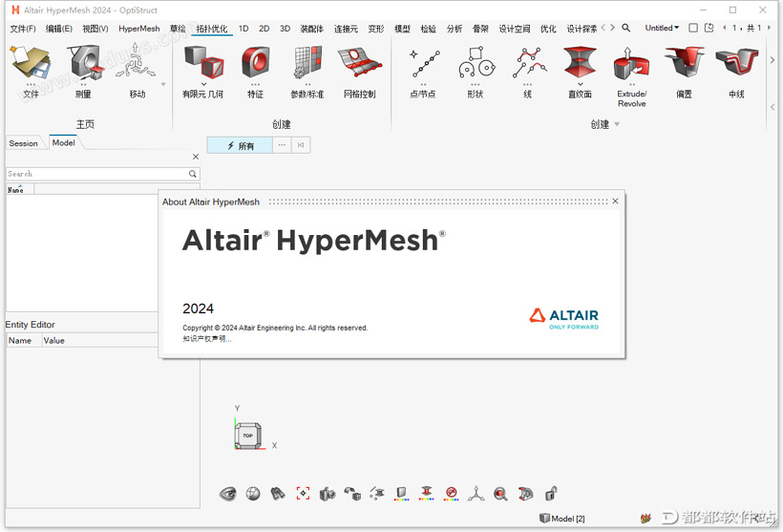This screenshot has height=532, width=783.
Task: Click the Model [2] status bar item
Action: point(562,519)
